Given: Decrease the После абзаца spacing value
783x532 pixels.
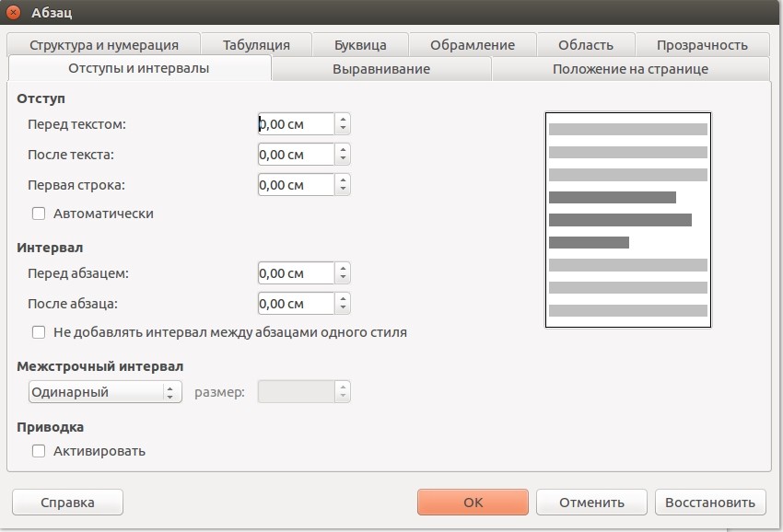Looking at the screenshot, I should (x=343, y=309).
